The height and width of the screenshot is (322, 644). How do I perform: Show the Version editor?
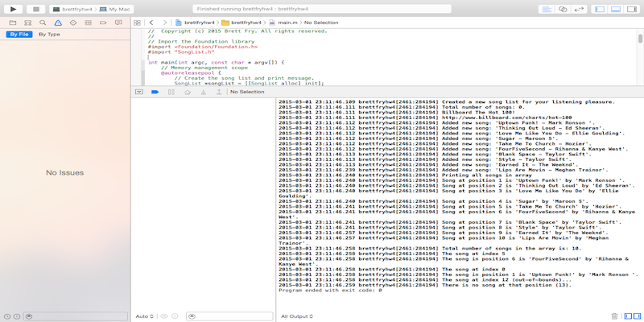click(579, 9)
